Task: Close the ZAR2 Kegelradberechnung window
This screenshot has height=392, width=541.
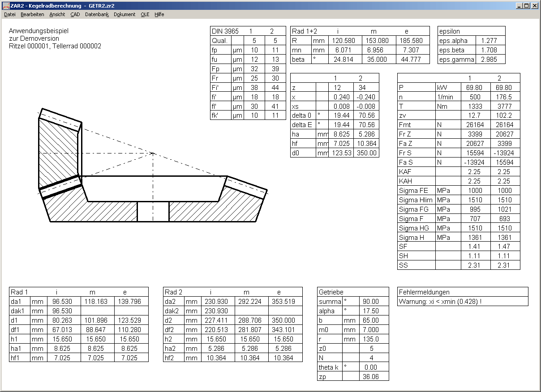Action: [535, 6]
